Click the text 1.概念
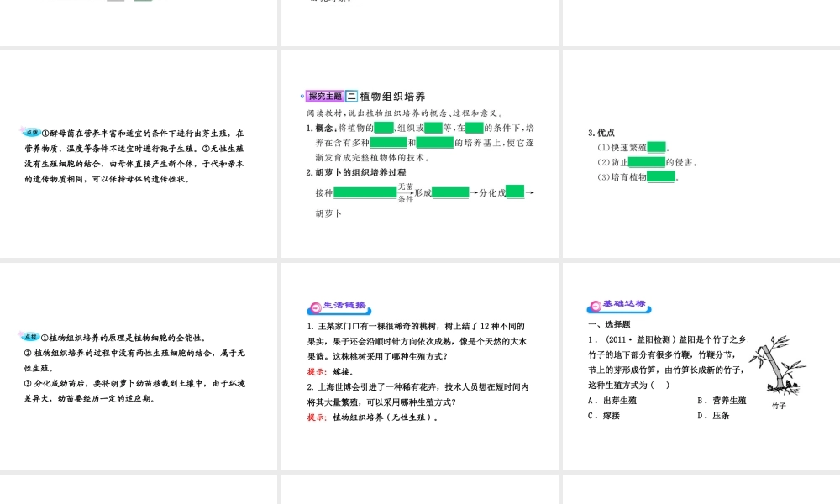 [x=322, y=128]
